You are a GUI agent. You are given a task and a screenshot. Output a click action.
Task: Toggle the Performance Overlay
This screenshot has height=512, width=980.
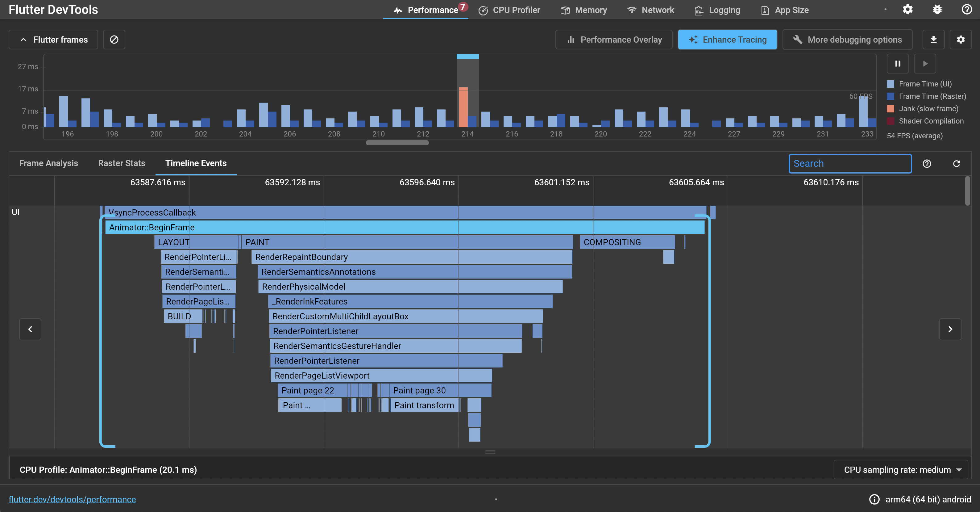(614, 40)
